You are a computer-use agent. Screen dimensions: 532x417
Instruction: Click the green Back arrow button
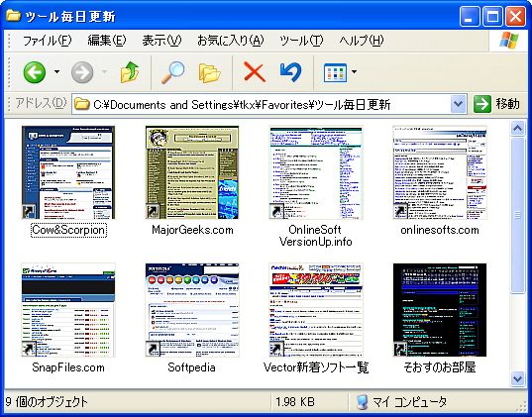pyautogui.click(x=35, y=72)
